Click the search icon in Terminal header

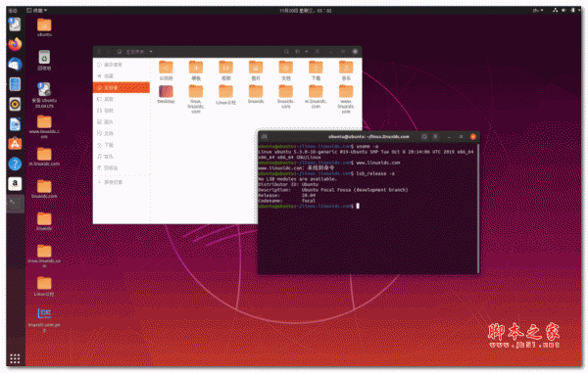click(424, 137)
